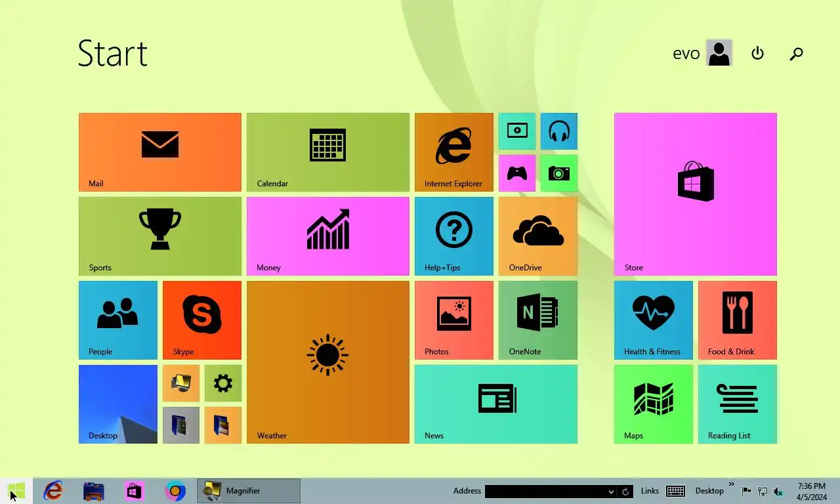Open the Health & Fitness tile
Image resolution: width=840 pixels, height=504 pixels.
[x=654, y=320]
